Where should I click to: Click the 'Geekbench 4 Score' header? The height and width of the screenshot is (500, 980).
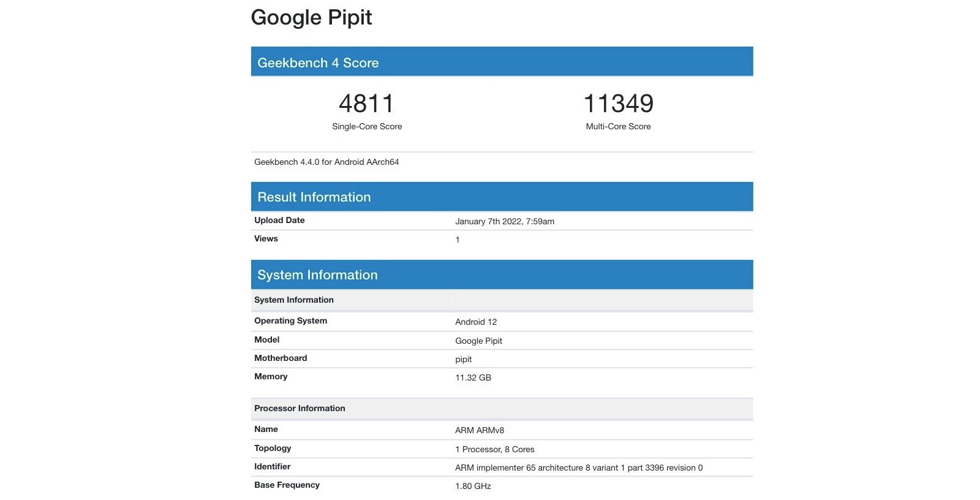[502, 62]
